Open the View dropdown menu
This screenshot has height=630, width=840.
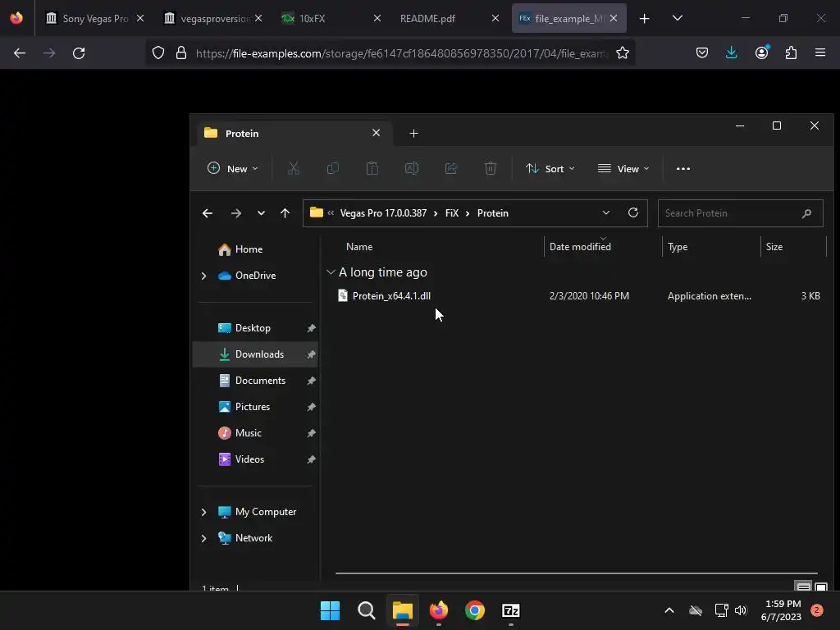623,169
